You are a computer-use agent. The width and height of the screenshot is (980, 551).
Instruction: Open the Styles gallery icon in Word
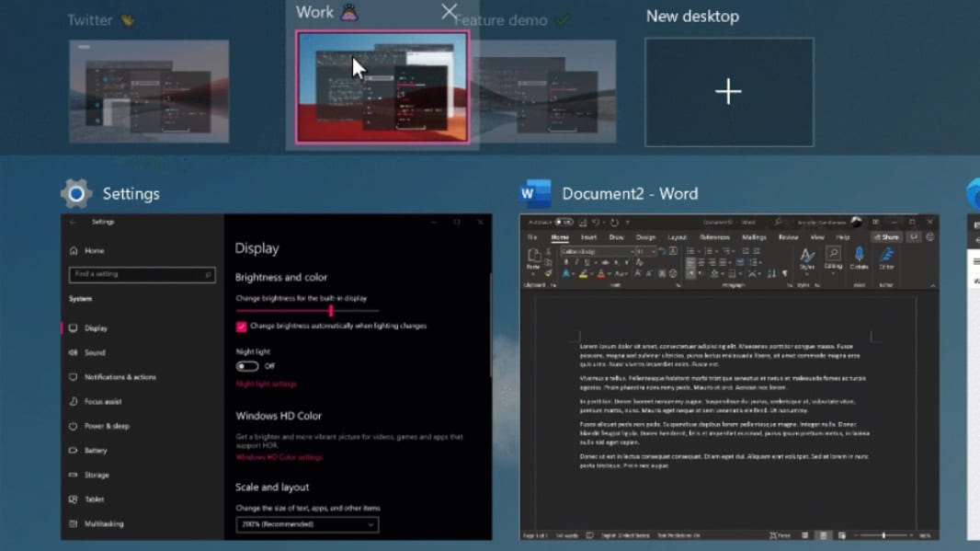807,256
